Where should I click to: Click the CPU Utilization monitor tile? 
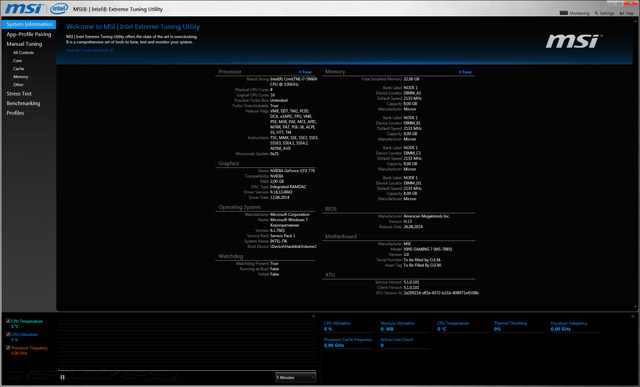tap(348, 326)
